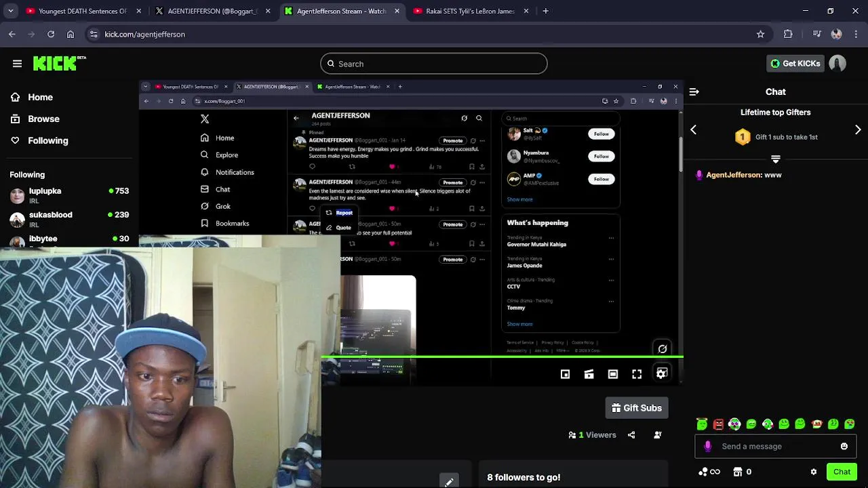Open a new browser tab
The height and width of the screenshot is (488, 868).
(545, 11)
